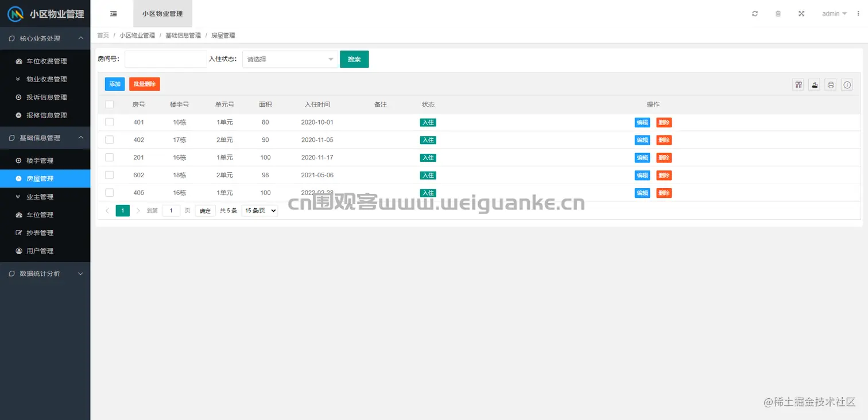Click 编辑 for room 401
This screenshot has height=420, width=868.
pos(642,122)
